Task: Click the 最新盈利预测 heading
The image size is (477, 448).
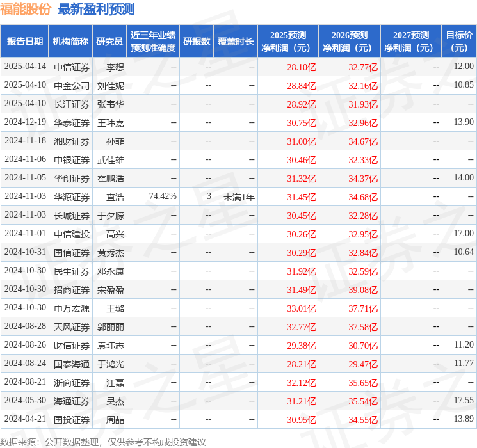Action: click(96, 9)
